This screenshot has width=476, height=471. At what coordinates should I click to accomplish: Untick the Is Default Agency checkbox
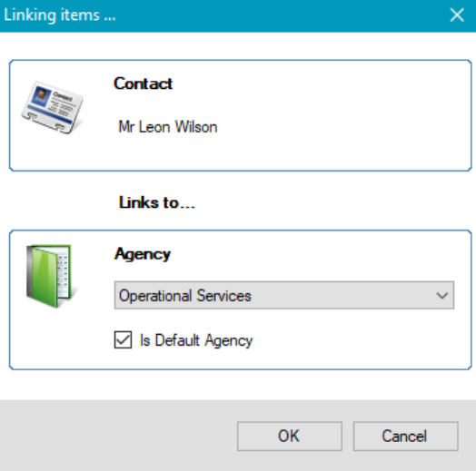123,339
